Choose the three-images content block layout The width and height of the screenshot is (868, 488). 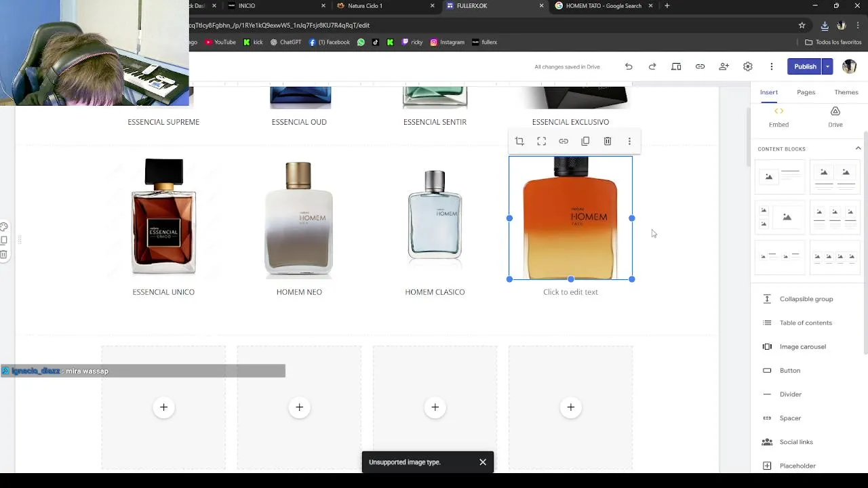coord(835,217)
